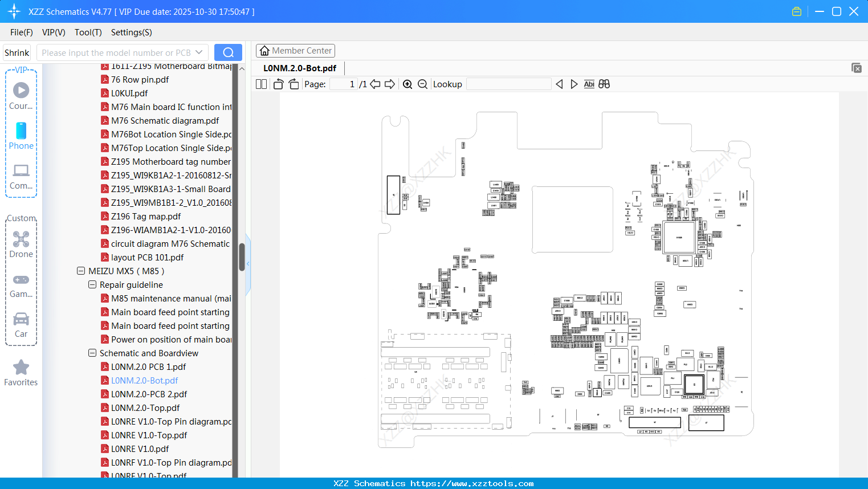Click the binoculars search icon
This screenshot has width=868, height=489.
click(604, 84)
